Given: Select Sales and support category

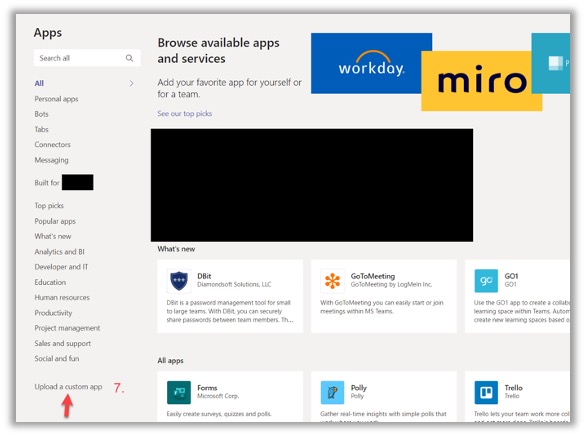Looking at the screenshot, I should coord(62,343).
